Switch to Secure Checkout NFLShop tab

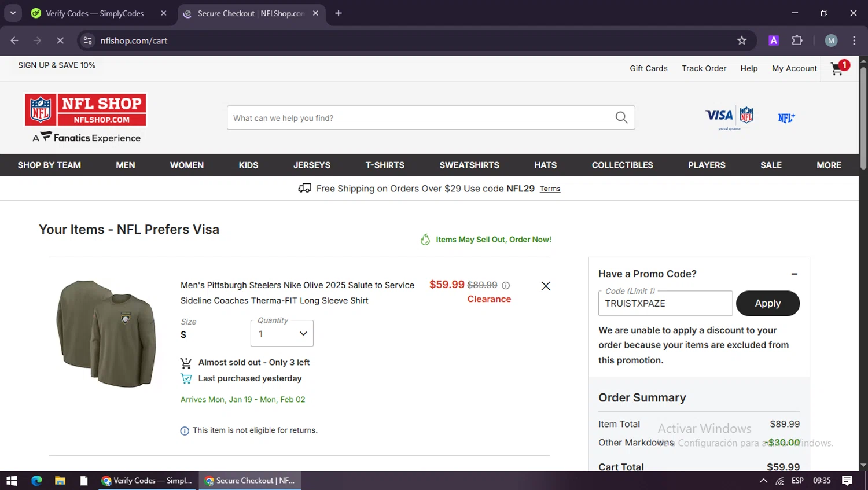[251, 13]
